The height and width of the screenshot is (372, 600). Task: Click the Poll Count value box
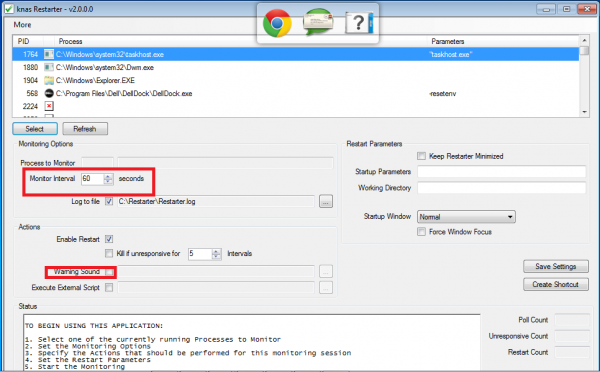click(x=572, y=320)
